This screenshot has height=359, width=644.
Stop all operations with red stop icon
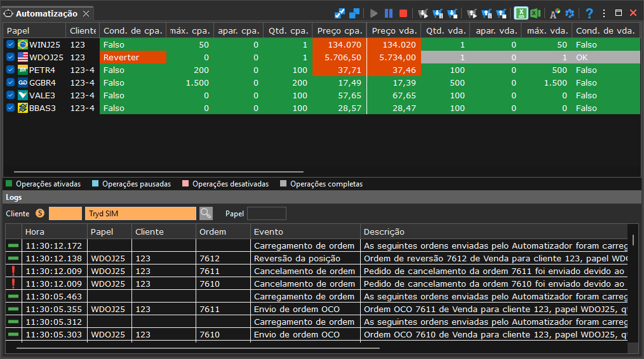tap(403, 13)
